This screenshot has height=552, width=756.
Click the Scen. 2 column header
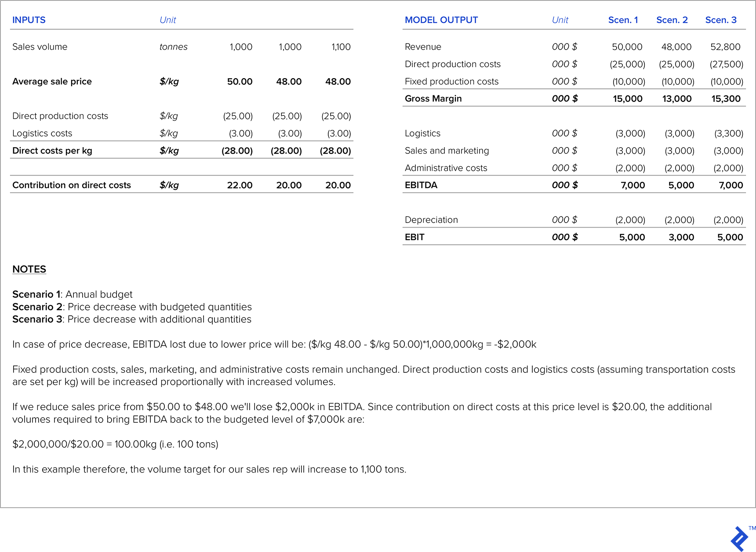pos(672,20)
